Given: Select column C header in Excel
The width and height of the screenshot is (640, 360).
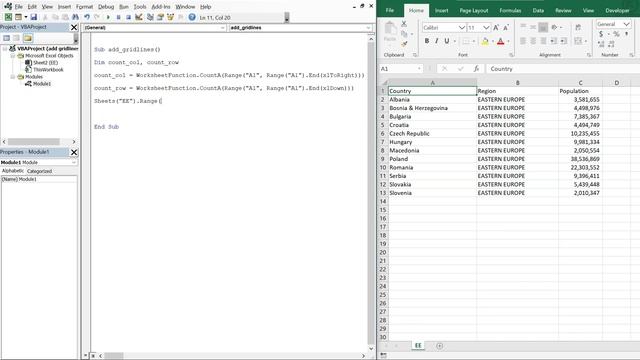Looking at the screenshot, I should click(x=580, y=82).
